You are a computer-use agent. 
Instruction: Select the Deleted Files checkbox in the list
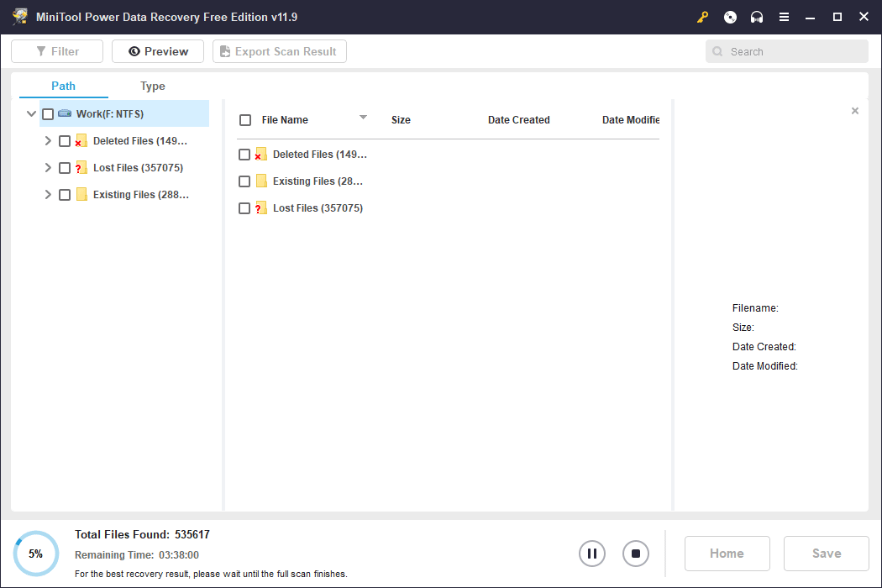(x=244, y=154)
